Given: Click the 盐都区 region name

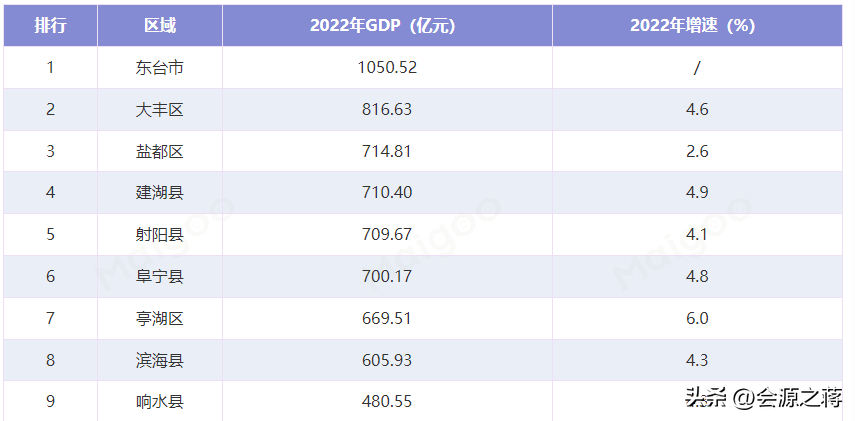Looking at the screenshot, I should point(160,152).
